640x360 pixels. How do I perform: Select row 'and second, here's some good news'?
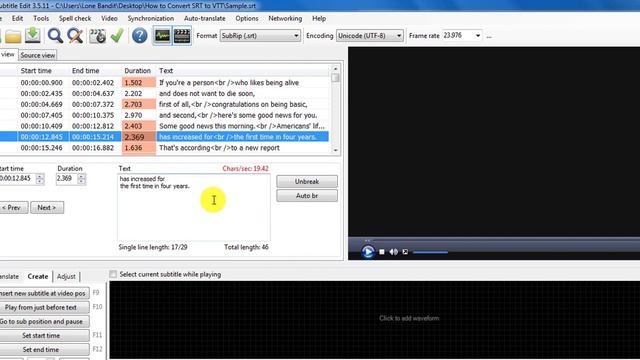coord(163,115)
